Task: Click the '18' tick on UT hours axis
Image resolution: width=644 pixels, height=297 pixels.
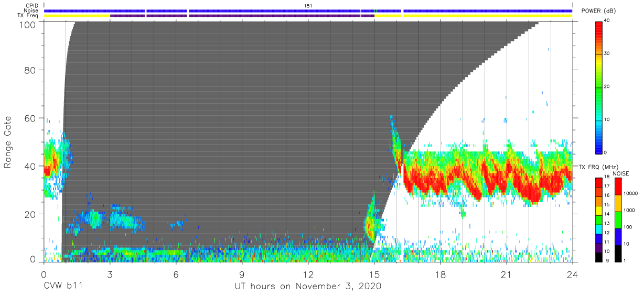Action: tap(440, 274)
